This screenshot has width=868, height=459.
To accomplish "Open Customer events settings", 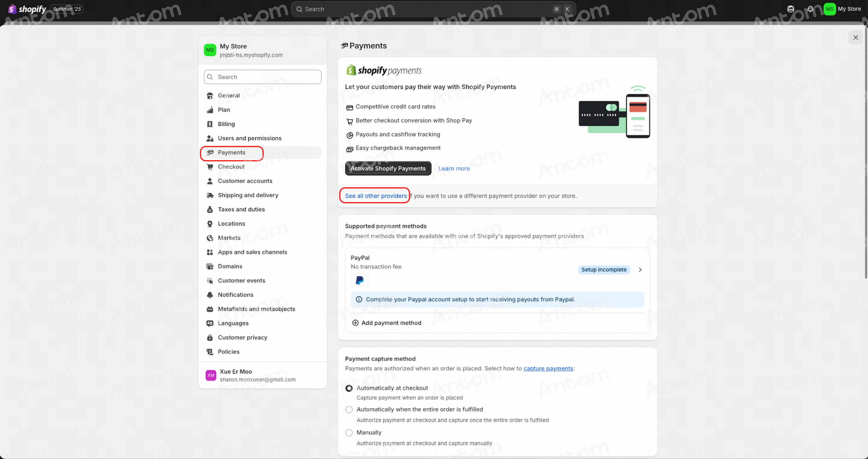I will coord(262,280).
